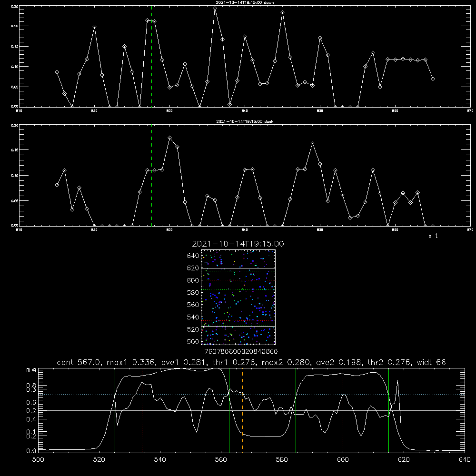Click the solid green line at 525 in the bottom plot

[x=115, y=410]
